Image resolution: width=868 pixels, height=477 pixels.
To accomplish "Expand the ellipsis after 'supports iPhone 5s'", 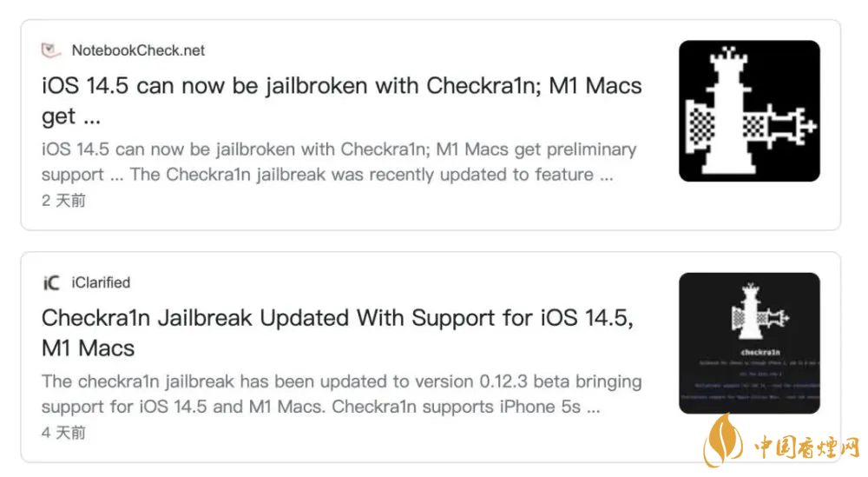I will pyautogui.click(x=592, y=407).
